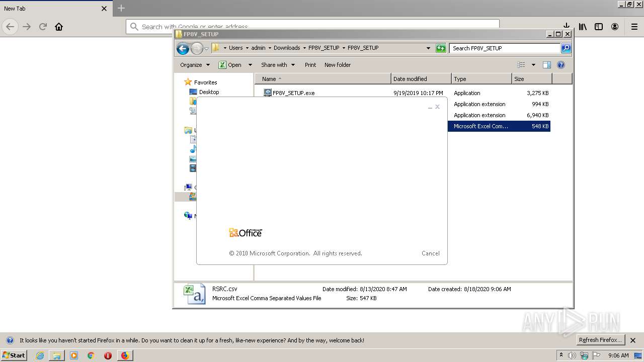Image resolution: width=644 pixels, height=362 pixels.
Task: Toggle the Firefox sidebar icon
Action: 599,27
